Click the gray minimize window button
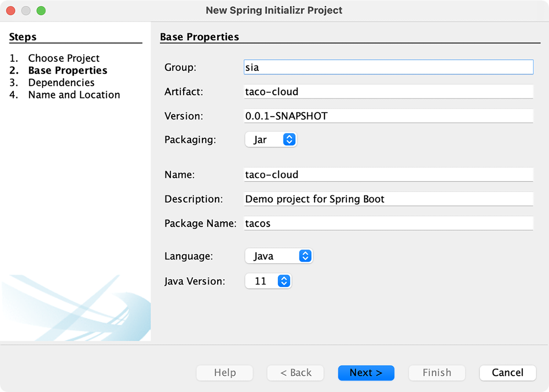This screenshot has width=549, height=392. 26,11
